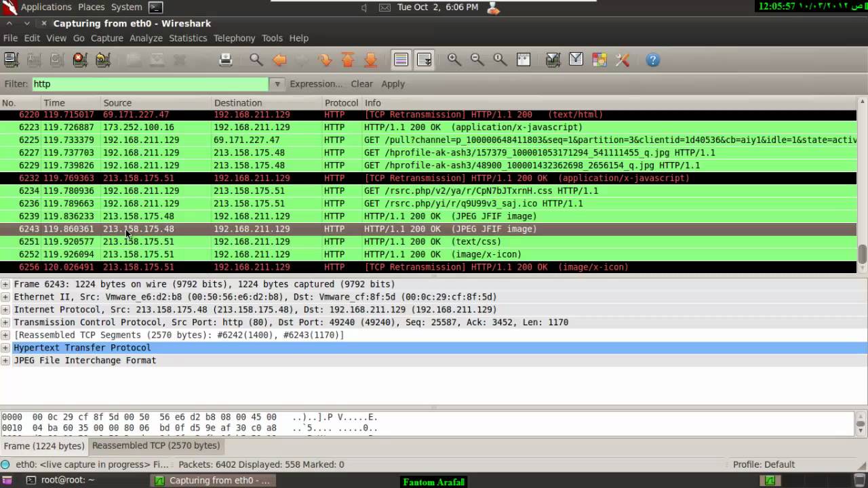868x488 pixels.
Task: Expand the Hypertext Transfer Protocol node
Action: point(5,348)
